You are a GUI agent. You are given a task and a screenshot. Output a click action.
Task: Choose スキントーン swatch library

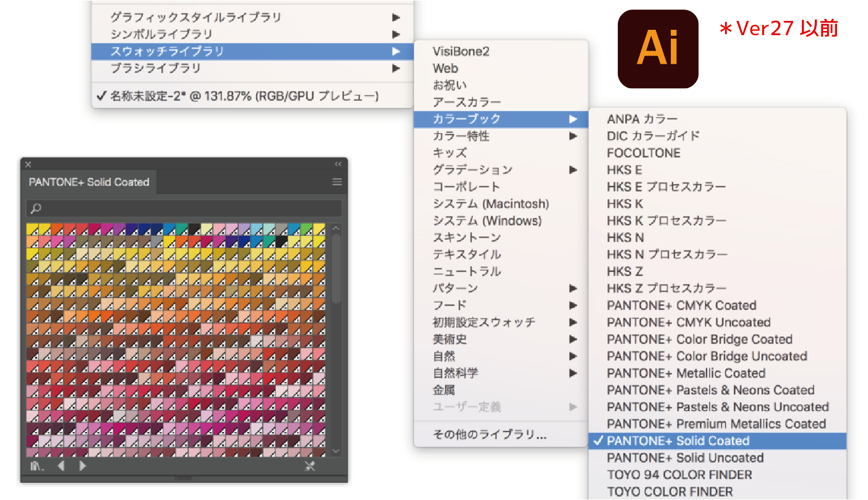[x=501, y=237]
